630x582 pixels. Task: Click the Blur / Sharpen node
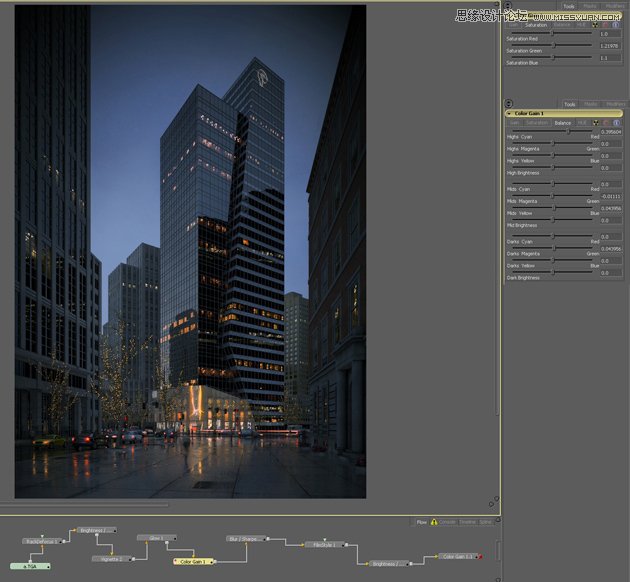[x=245, y=538]
